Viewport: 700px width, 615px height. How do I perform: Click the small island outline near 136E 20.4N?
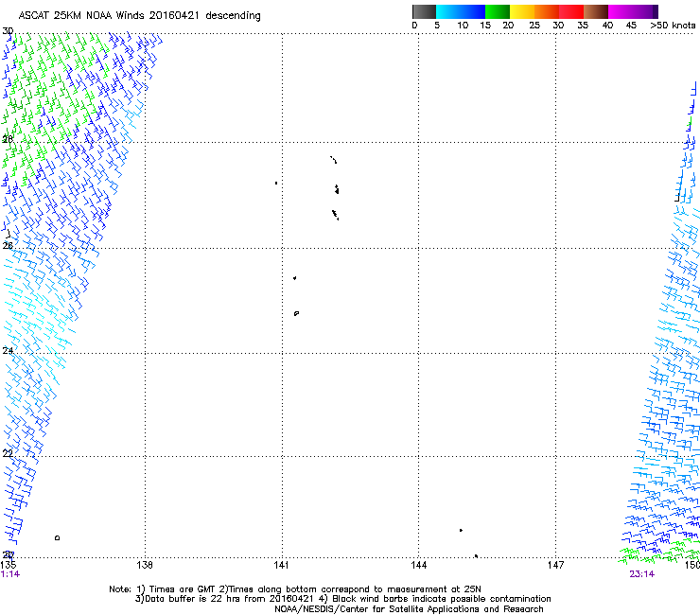pos(57,537)
